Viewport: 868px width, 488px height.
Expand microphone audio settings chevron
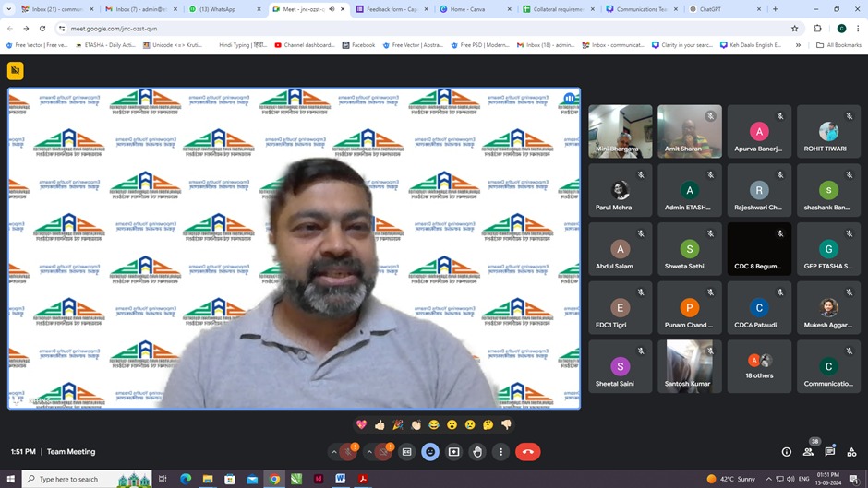tap(333, 452)
